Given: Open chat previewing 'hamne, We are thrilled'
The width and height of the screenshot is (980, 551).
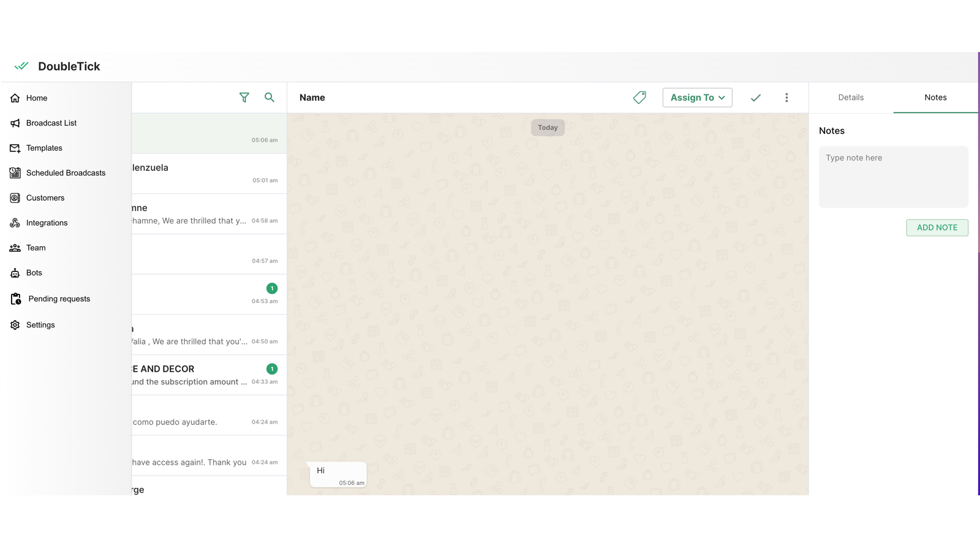Looking at the screenshot, I should pos(209,214).
